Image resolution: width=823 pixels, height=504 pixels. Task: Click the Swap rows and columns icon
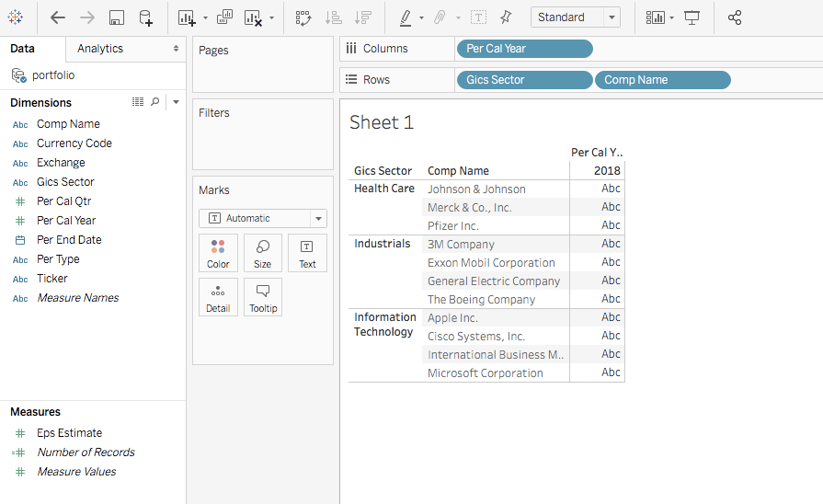tap(303, 17)
